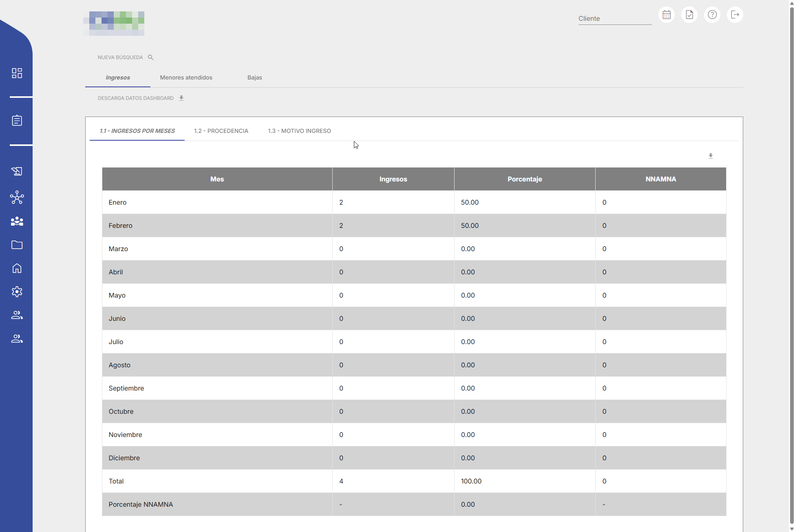Open the network nodes icon in sidebar
795x532 pixels.
tap(17, 197)
